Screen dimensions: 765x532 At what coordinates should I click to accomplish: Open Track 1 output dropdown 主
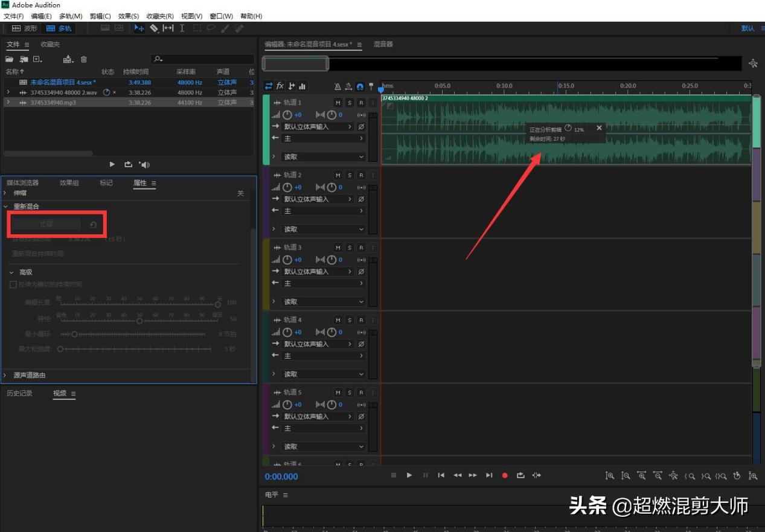(x=324, y=138)
